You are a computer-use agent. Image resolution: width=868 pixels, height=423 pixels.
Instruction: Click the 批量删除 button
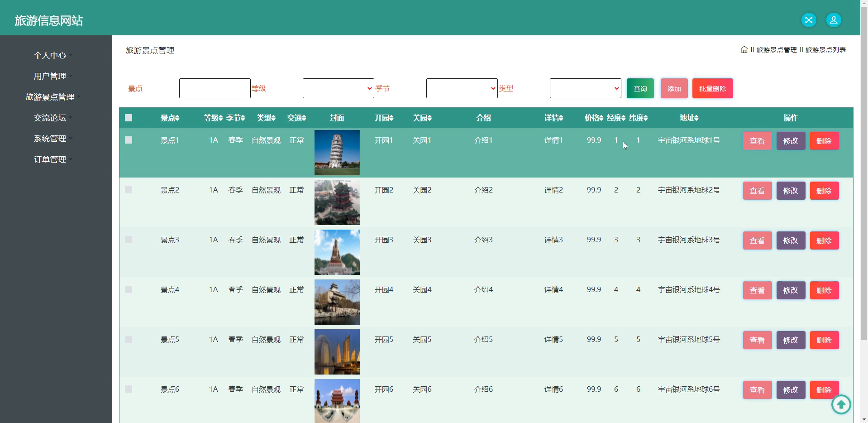pyautogui.click(x=712, y=88)
